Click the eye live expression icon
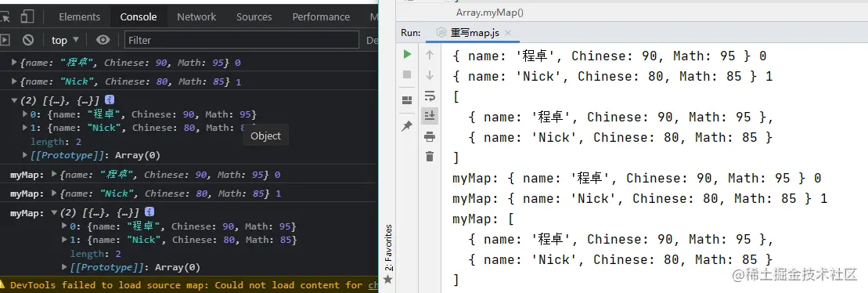This screenshot has height=293, width=868. click(103, 40)
